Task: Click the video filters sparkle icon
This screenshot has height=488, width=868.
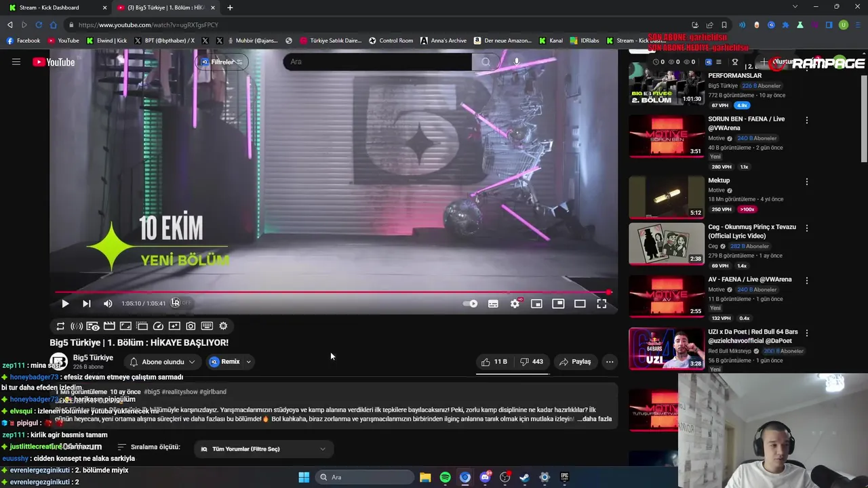Action: tap(174, 326)
